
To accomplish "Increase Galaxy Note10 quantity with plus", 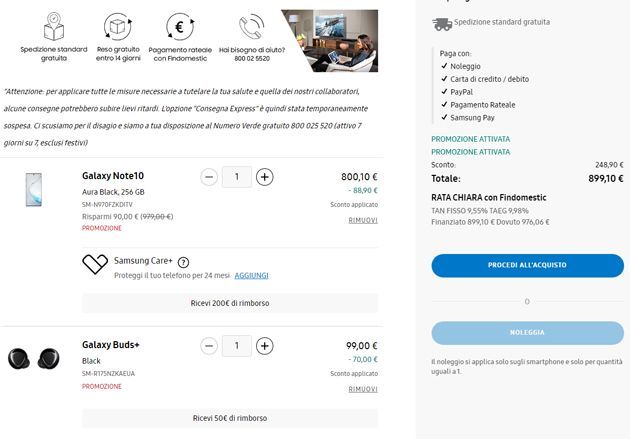I will pos(265,177).
